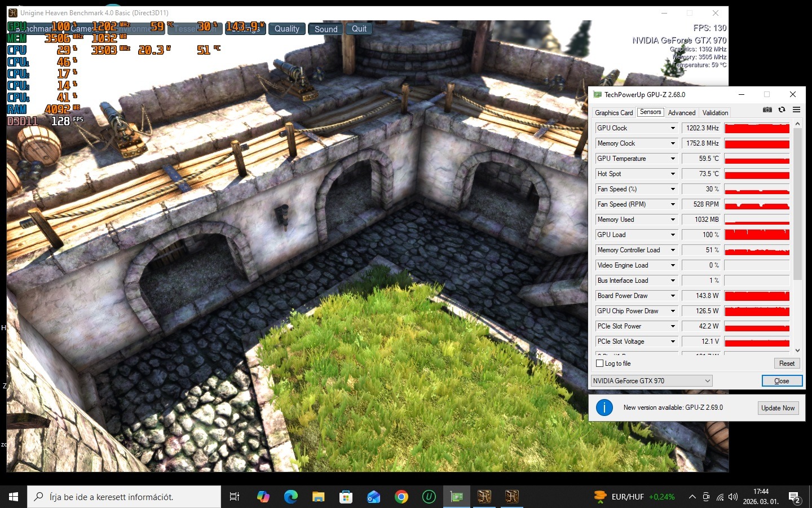This screenshot has width=812, height=508.
Task: Open the Meet Now tray icon
Action: [706, 497]
